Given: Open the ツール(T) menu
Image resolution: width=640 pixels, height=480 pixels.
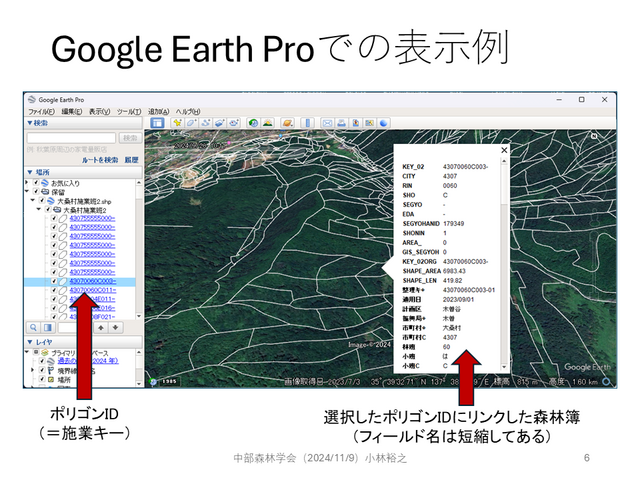Looking at the screenshot, I should point(129,111).
